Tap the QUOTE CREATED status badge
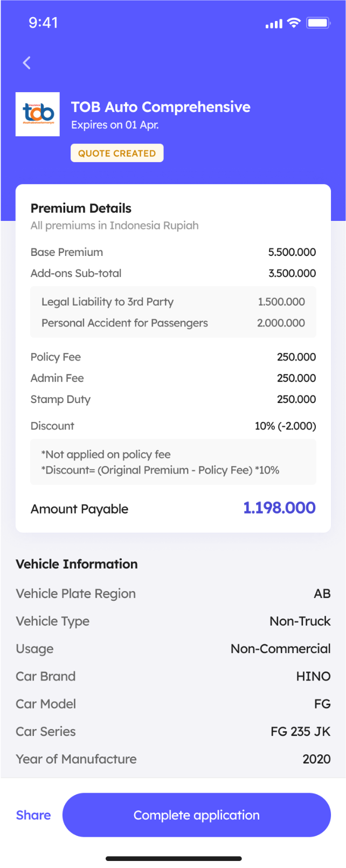Screen dimensions: 346x868 [x=117, y=153]
